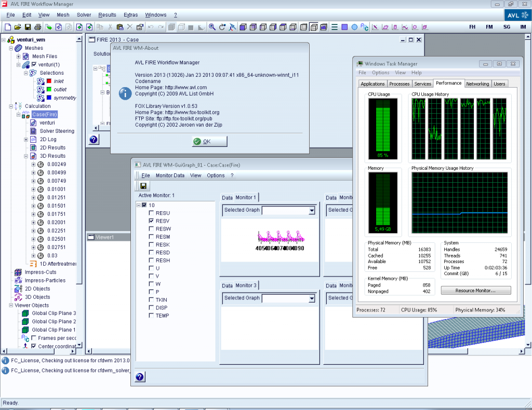Viewport: 532px width, 410px height.
Task: Switch to Processes tab in Task Manager
Action: tap(400, 84)
